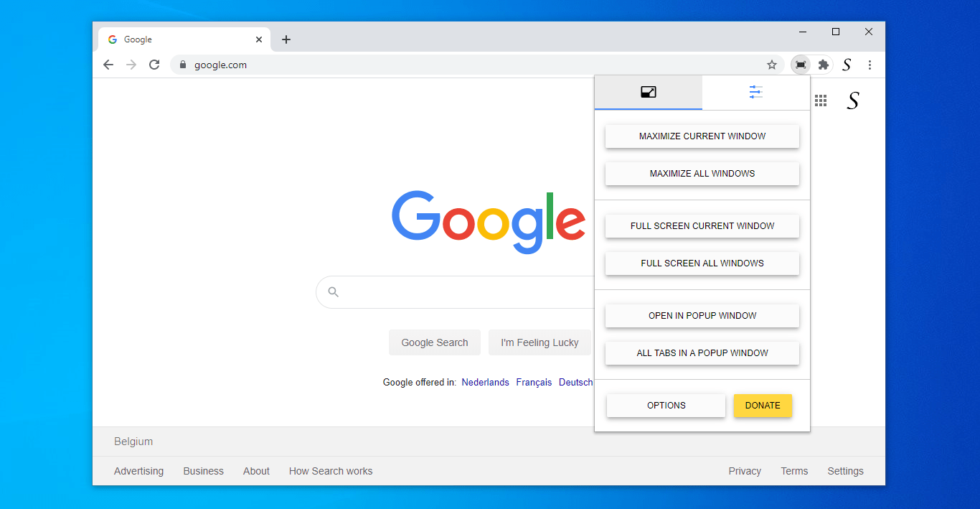Image resolution: width=980 pixels, height=509 pixels.
Task: Open the Business footer link
Action: (204, 471)
